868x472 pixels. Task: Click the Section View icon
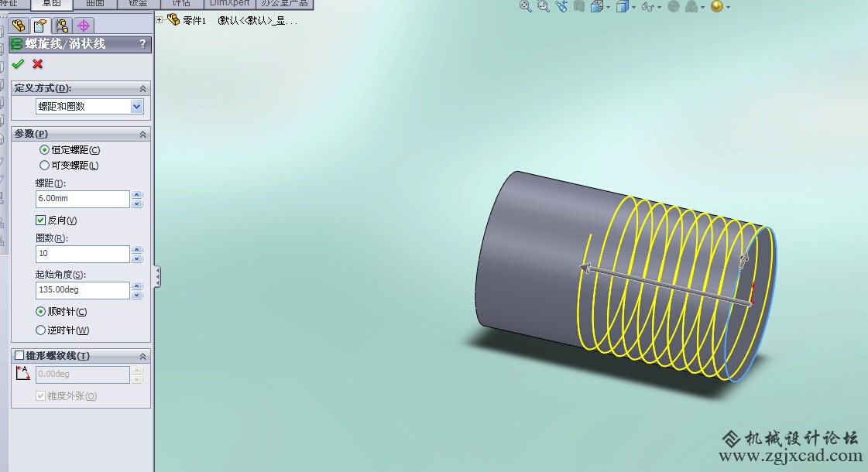(579, 7)
